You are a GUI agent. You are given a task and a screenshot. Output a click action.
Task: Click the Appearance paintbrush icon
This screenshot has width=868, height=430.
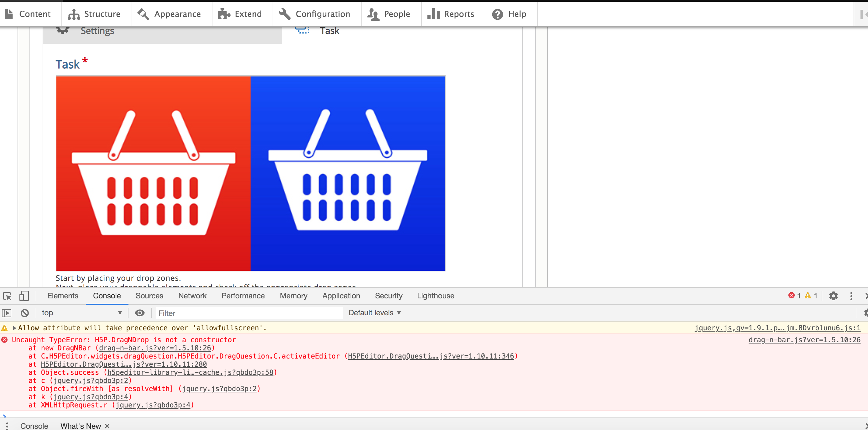[144, 14]
